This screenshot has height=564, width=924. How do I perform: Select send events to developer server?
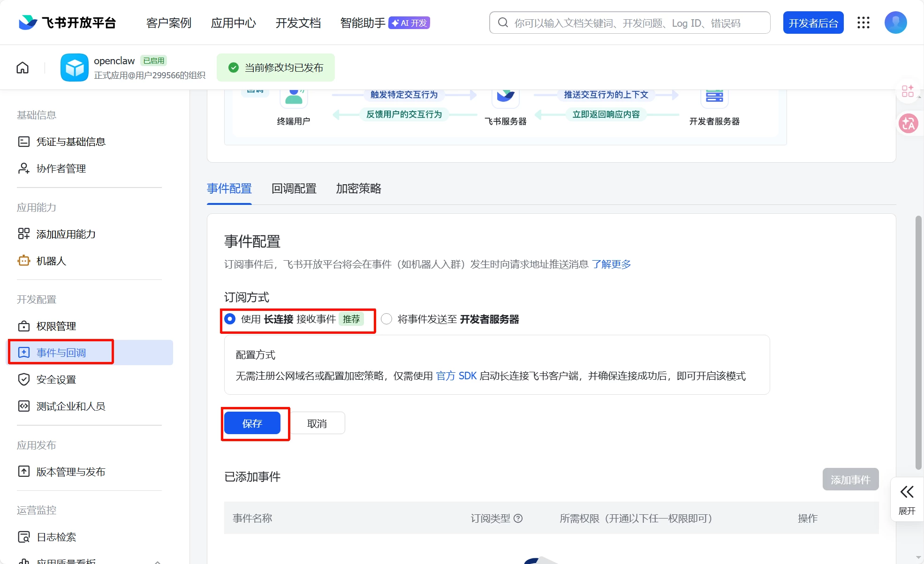click(x=386, y=319)
